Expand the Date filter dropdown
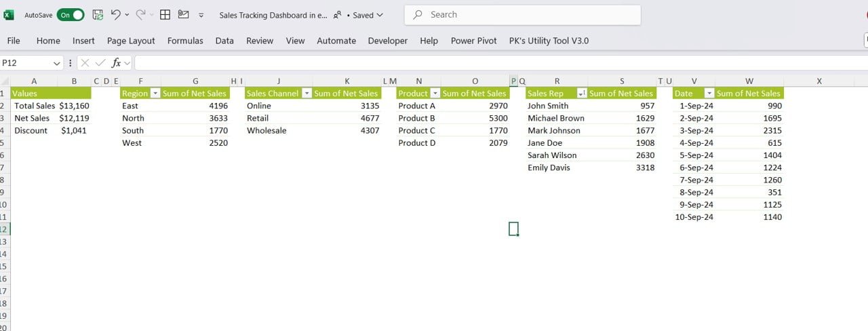The width and height of the screenshot is (868, 331). pos(709,94)
